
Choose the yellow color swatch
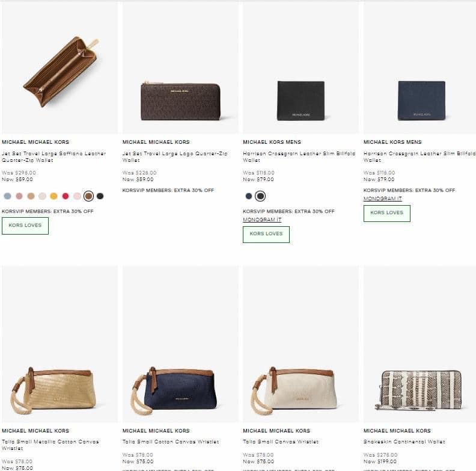click(x=53, y=196)
